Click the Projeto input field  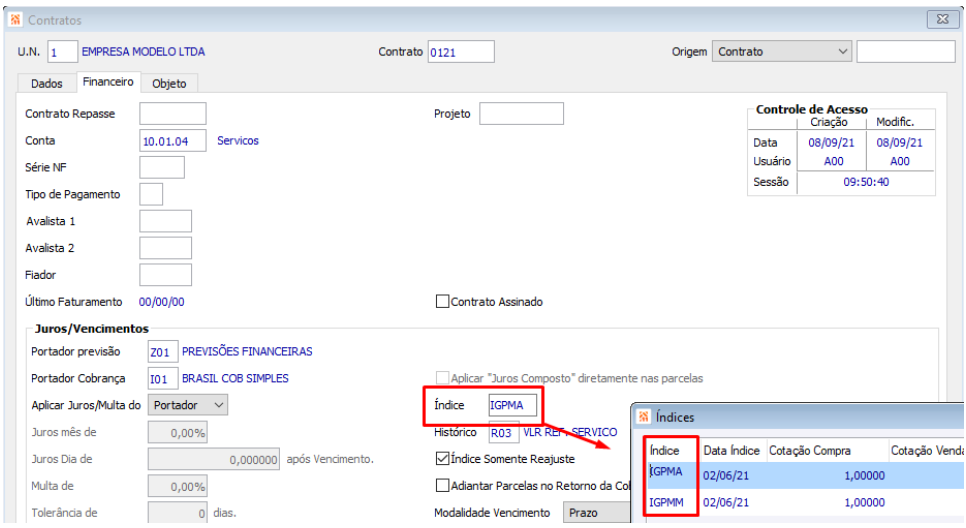[521, 113]
